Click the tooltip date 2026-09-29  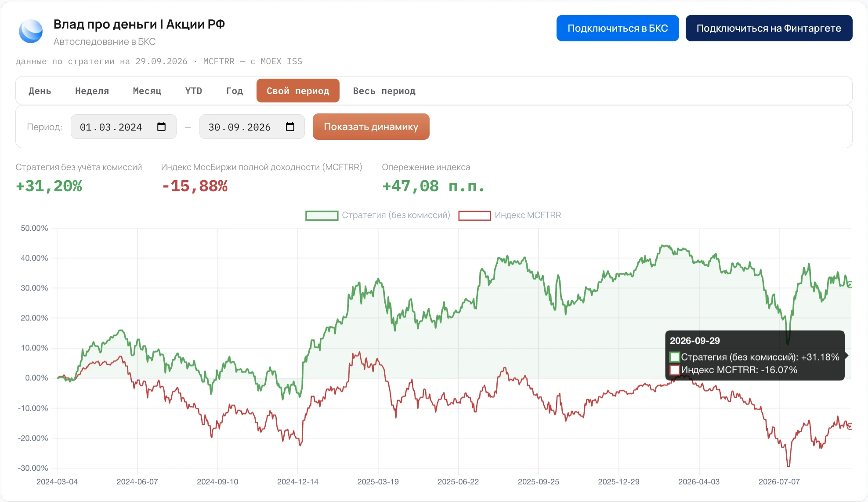[x=695, y=341]
